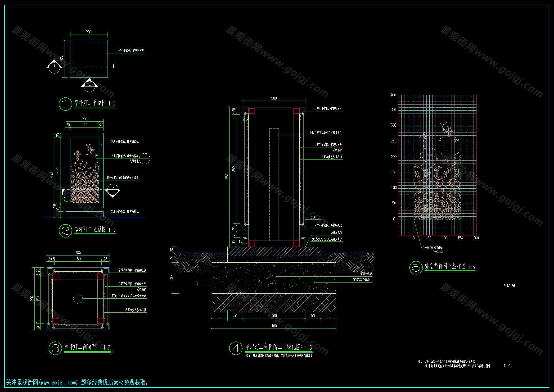Screen dimensions: 554x392
Task: Click the green circled number 5 drawing marker
Action: coord(416,267)
